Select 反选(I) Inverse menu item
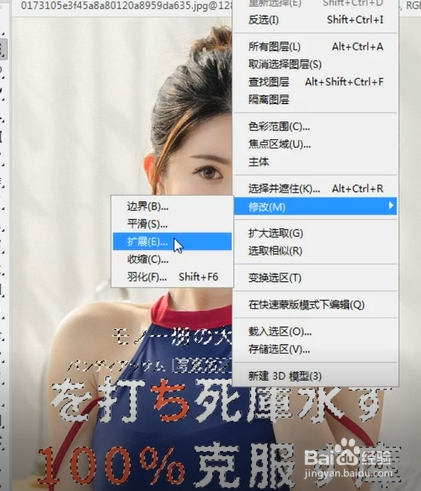The width and height of the screenshot is (421, 491). point(315,20)
